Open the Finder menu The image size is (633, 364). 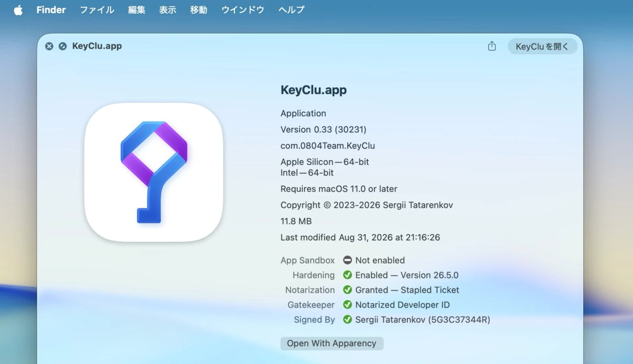[51, 10]
